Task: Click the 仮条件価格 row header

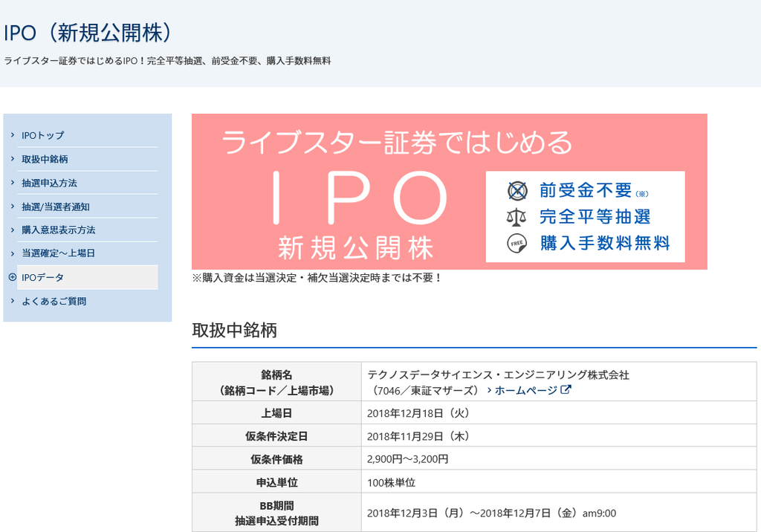Action: pyautogui.click(x=276, y=459)
